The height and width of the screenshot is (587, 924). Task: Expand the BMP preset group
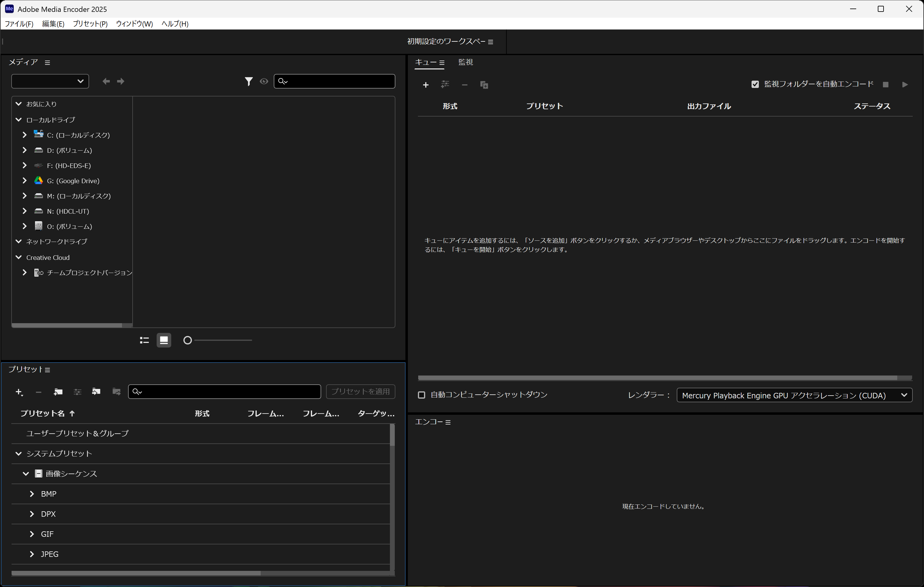32,494
